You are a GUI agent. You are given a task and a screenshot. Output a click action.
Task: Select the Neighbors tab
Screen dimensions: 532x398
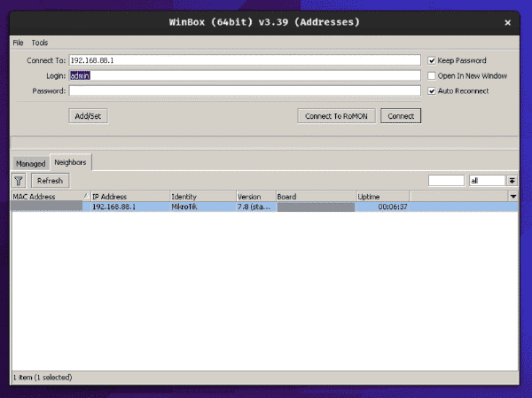[x=71, y=162]
